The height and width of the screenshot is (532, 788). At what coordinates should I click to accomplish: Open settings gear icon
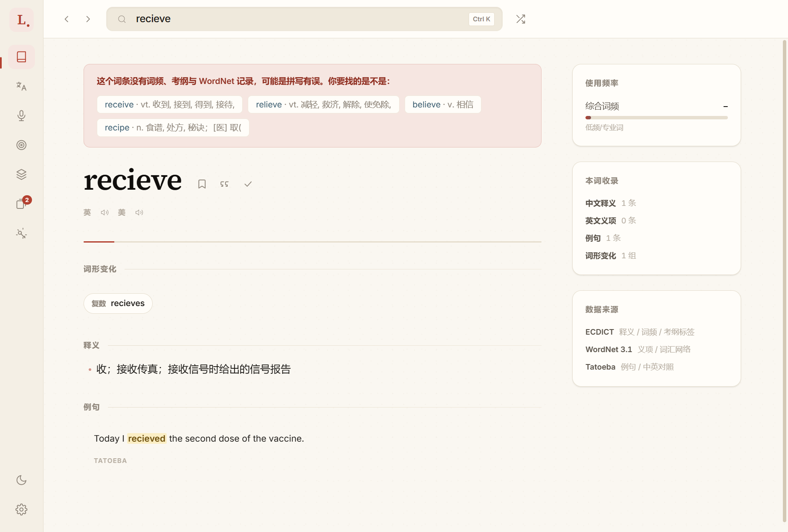pos(22,509)
